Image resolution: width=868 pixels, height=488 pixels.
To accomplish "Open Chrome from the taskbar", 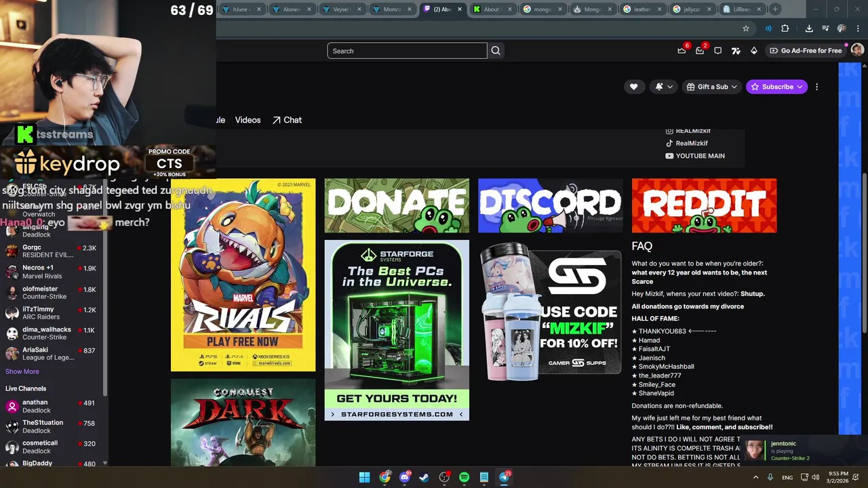I will pos(385,477).
